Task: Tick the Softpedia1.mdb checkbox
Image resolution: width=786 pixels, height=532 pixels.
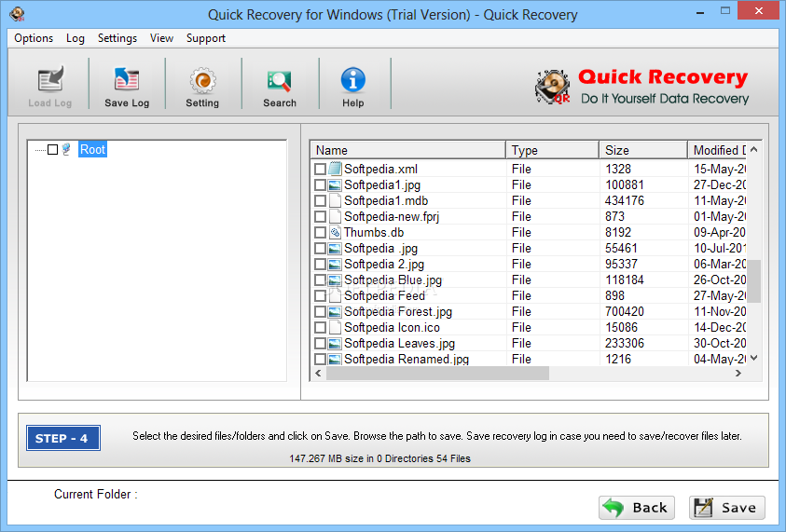Action: tap(321, 201)
